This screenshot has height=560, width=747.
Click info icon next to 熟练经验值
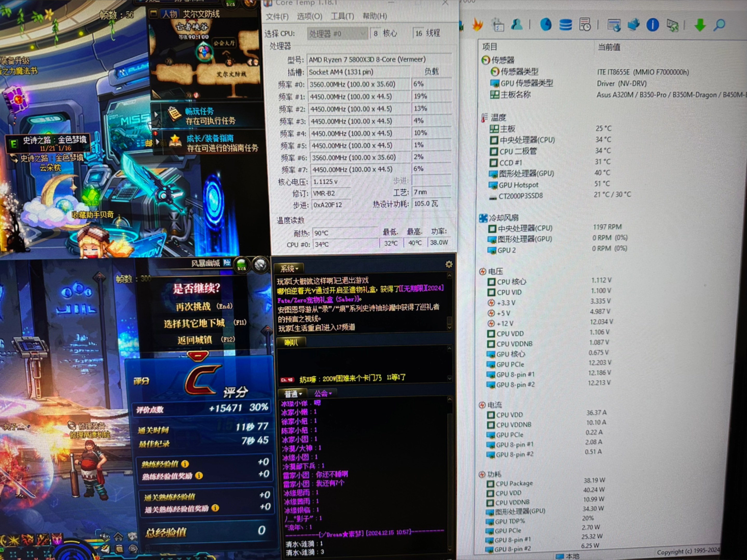point(185,464)
